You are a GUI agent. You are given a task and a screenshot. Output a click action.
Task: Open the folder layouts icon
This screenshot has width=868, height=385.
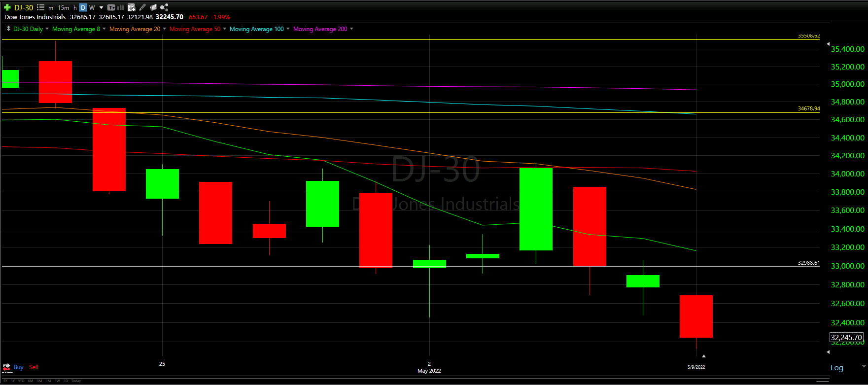[x=153, y=7]
